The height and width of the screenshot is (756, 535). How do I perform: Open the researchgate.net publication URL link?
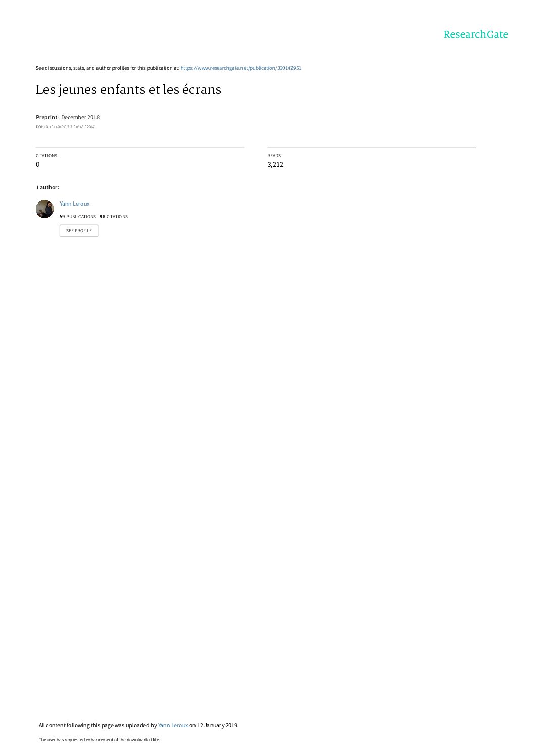click(x=240, y=68)
